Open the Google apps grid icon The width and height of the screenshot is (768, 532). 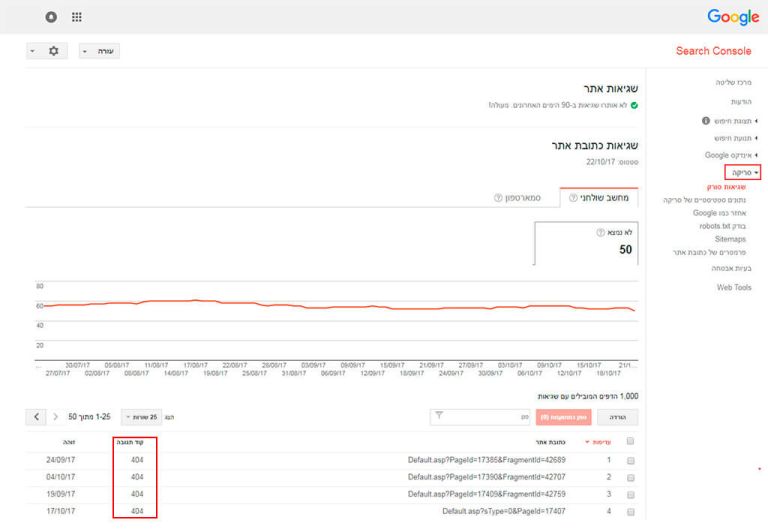click(x=76, y=17)
